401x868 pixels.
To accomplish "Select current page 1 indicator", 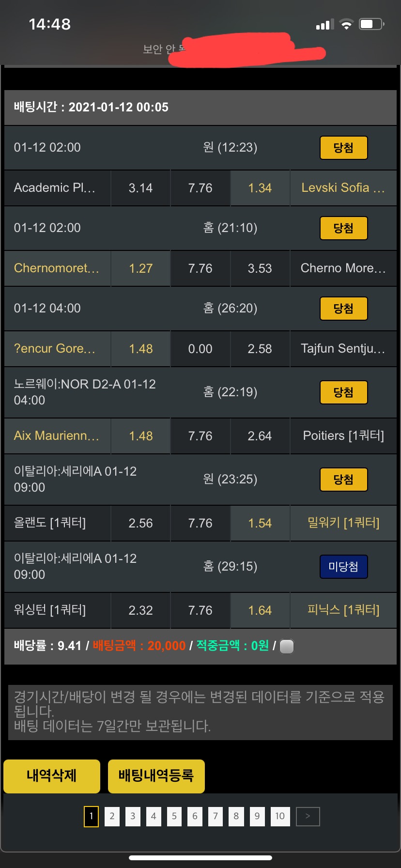I will click(91, 816).
